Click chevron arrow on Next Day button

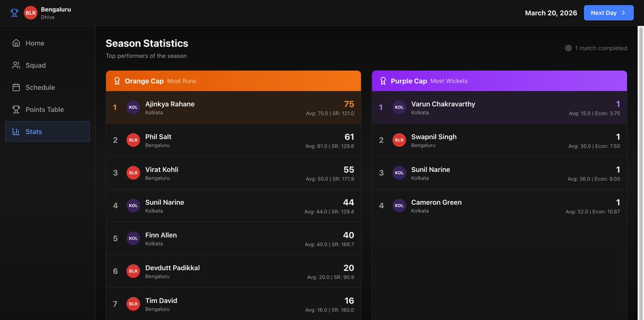click(624, 13)
